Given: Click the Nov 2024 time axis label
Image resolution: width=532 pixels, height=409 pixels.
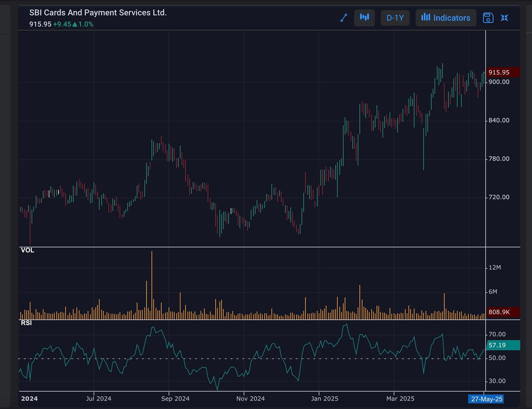Looking at the screenshot, I should tap(250, 399).
